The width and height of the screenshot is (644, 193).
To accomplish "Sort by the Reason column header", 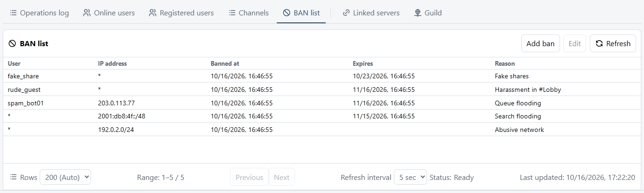I will coord(505,63).
